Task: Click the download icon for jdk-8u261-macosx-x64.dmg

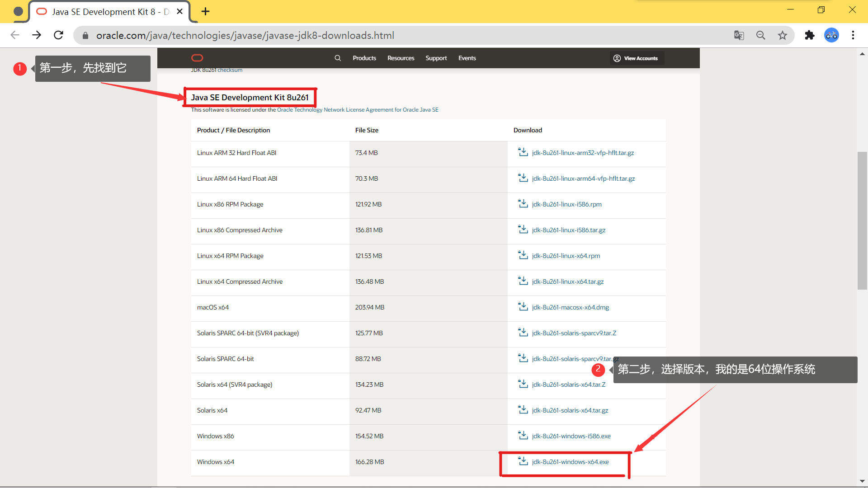Action: click(523, 307)
